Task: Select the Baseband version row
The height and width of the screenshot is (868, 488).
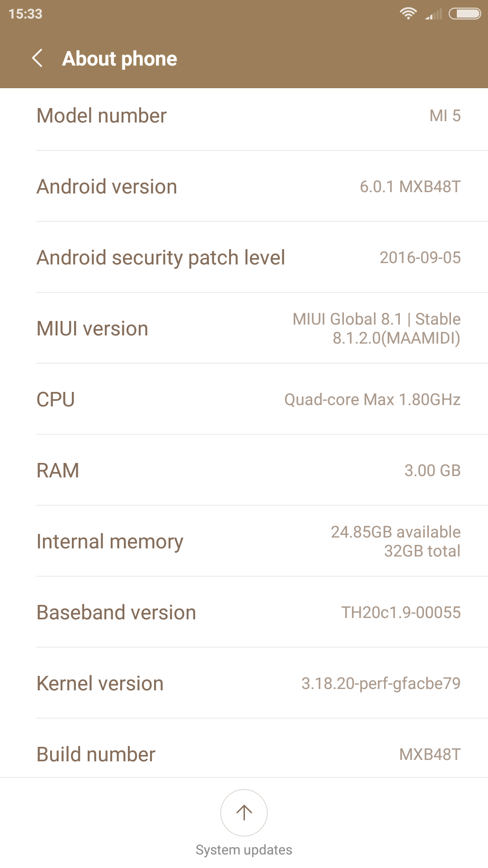Action: coord(244,613)
